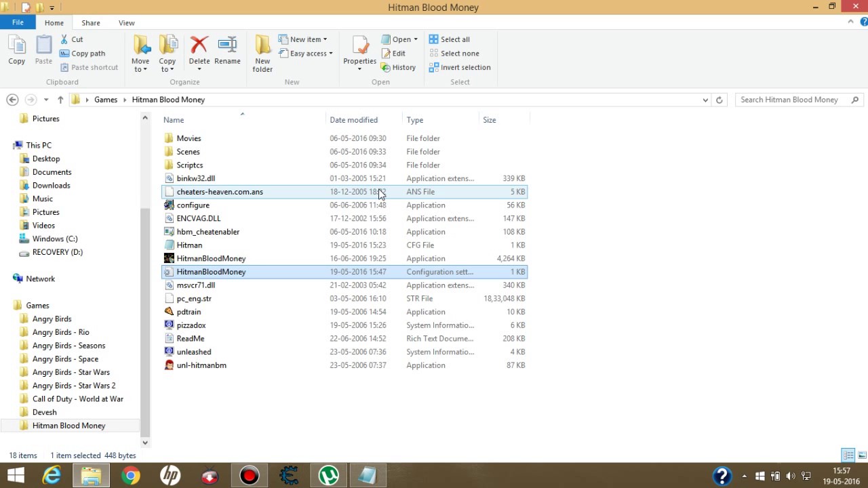868x488 pixels.
Task: Click Games in the address breadcrumb
Action: [106, 100]
